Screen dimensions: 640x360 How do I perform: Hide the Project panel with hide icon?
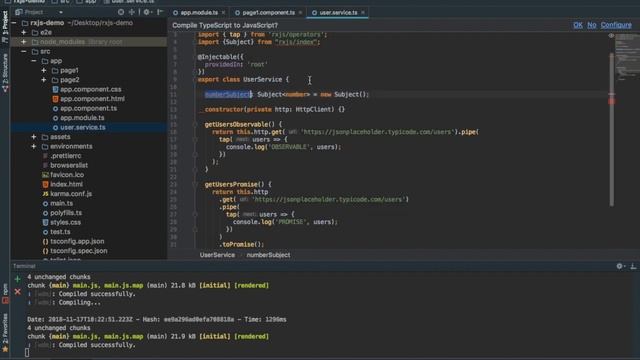click(160, 12)
